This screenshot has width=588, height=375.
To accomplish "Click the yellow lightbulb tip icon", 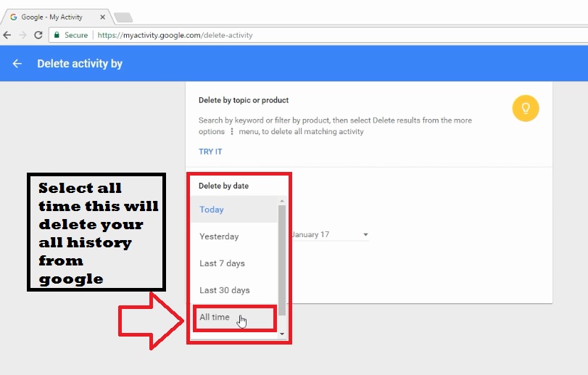I will point(526,108).
